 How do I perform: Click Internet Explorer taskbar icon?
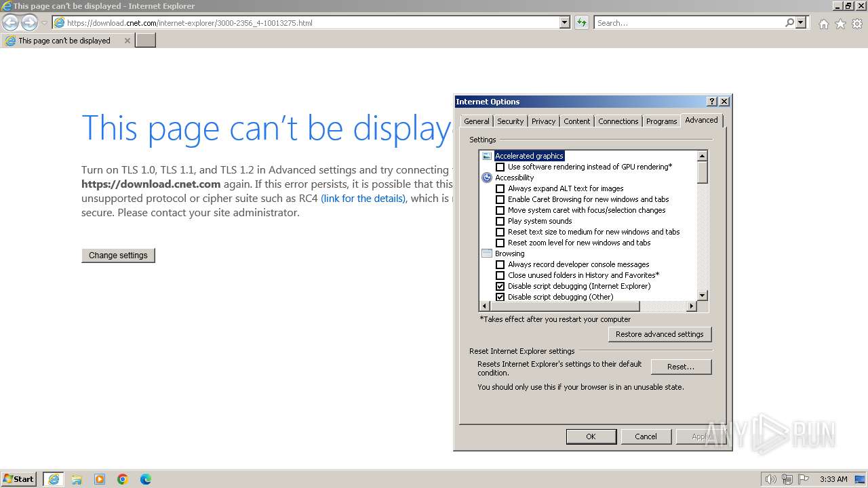[54, 479]
